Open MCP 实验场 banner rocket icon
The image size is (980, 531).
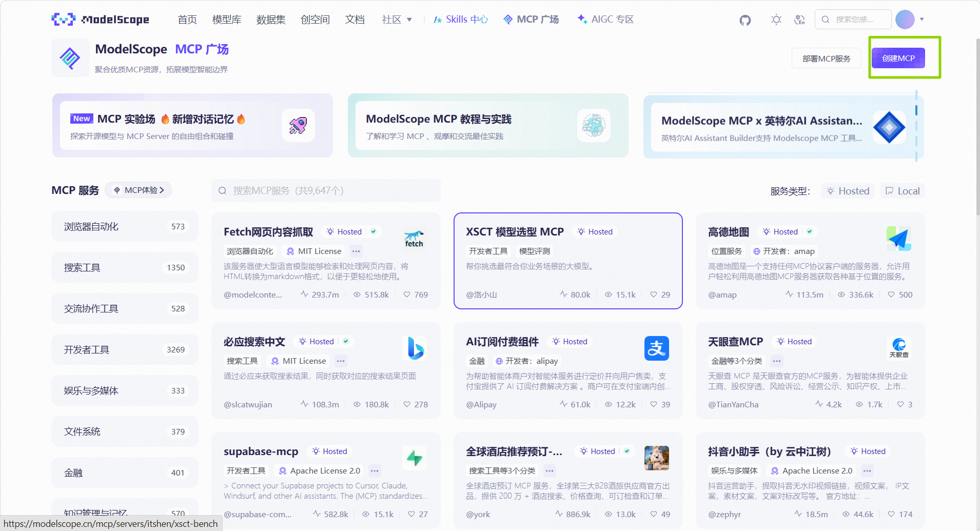tap(298, 125)
